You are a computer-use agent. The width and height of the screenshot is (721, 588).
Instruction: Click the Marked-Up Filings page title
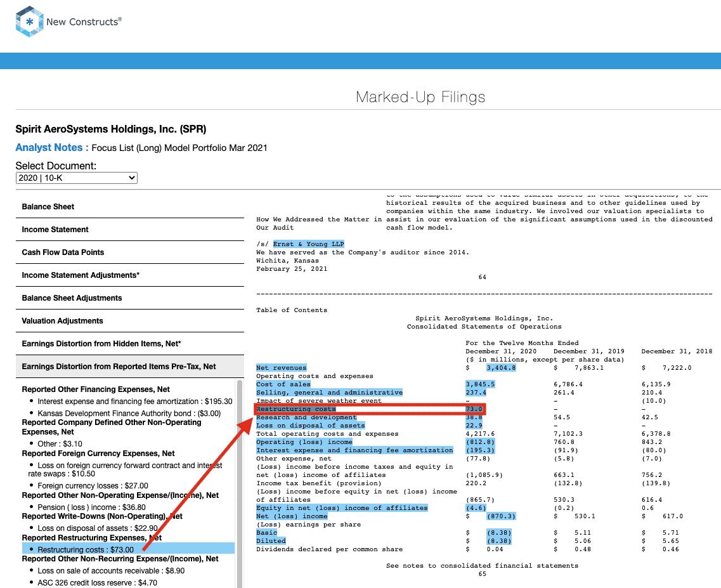click(x=420, y=97)
